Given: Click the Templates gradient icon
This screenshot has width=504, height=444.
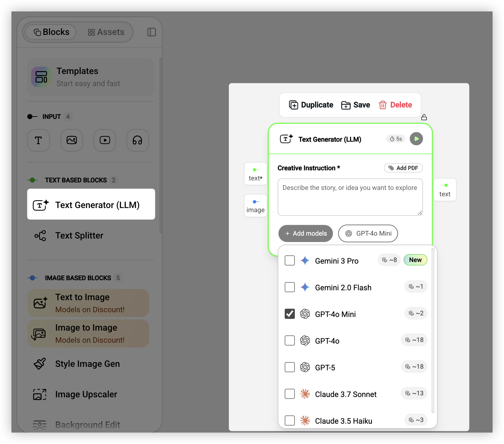Looking at the screenshot, I should 41,77.
